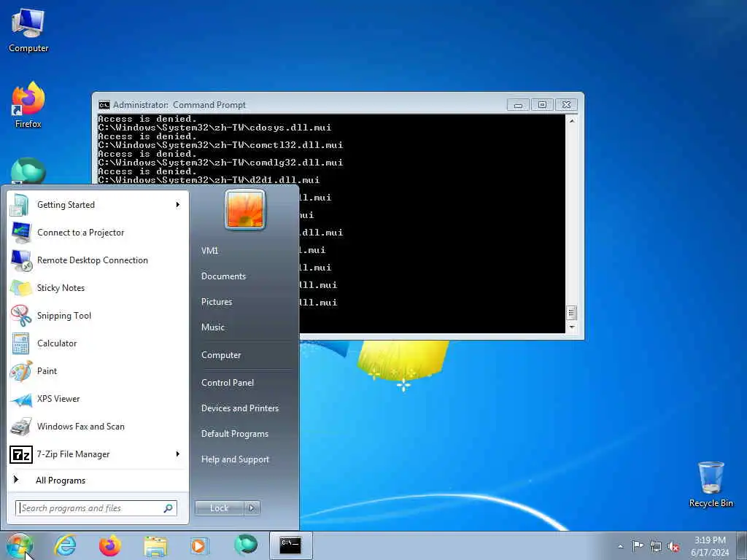Viewport: 747px width, 560px height.
Task: Click the search magnifier icon
Action: [168, 508]
